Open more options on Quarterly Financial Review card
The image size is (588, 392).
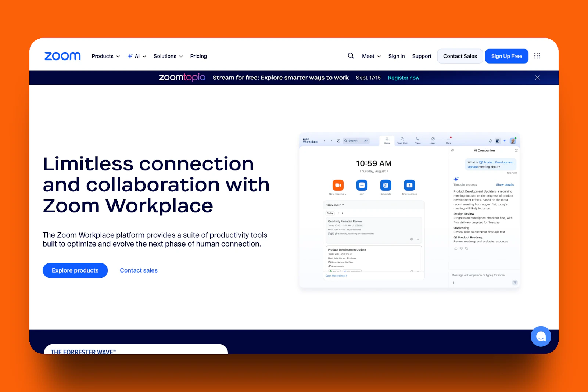pos(418,239)
